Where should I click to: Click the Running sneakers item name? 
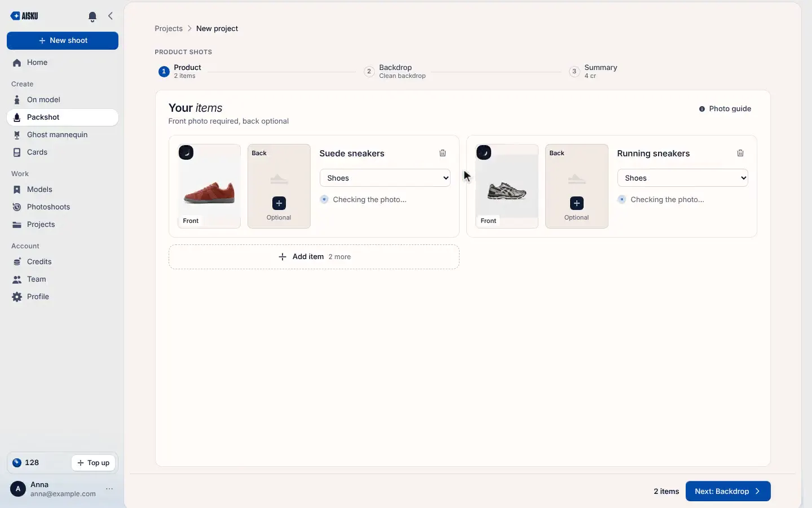coord(654,154)
